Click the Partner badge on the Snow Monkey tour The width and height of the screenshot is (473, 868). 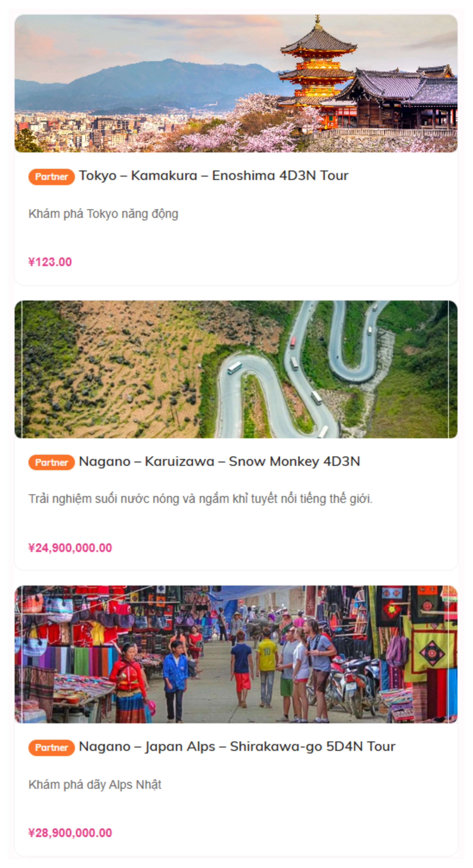[x=51, y=462]
